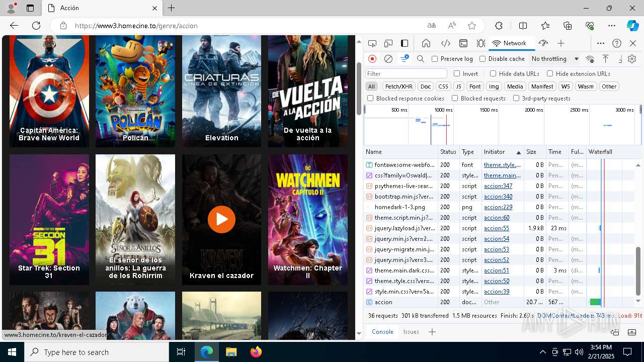Filter requests by Img type
Viewport: 644px width, 362px height.
tap(494, 86)
